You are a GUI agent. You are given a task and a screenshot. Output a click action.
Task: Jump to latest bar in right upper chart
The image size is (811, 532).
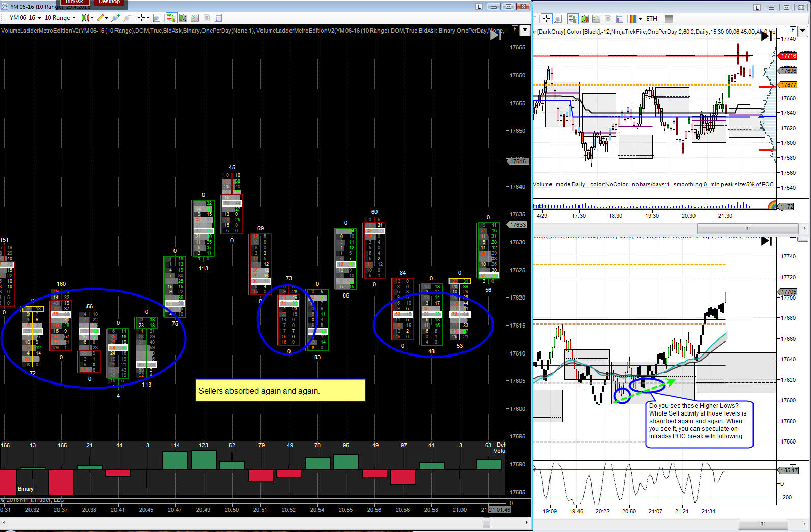(x=766, y=36)
